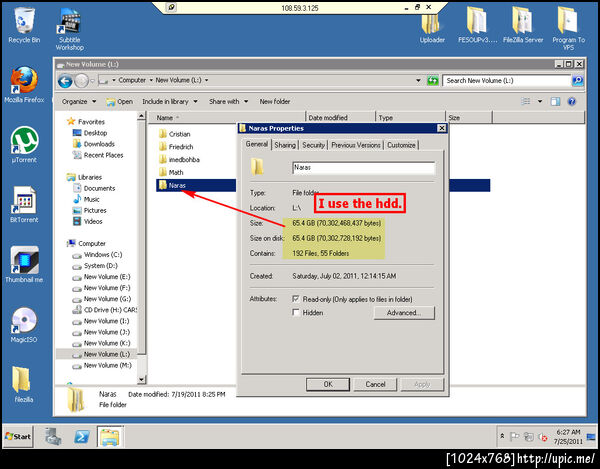The width and height of the screenshot is (600, 469).
Task: Select the imedbohba folder
Action: [179, 160]
